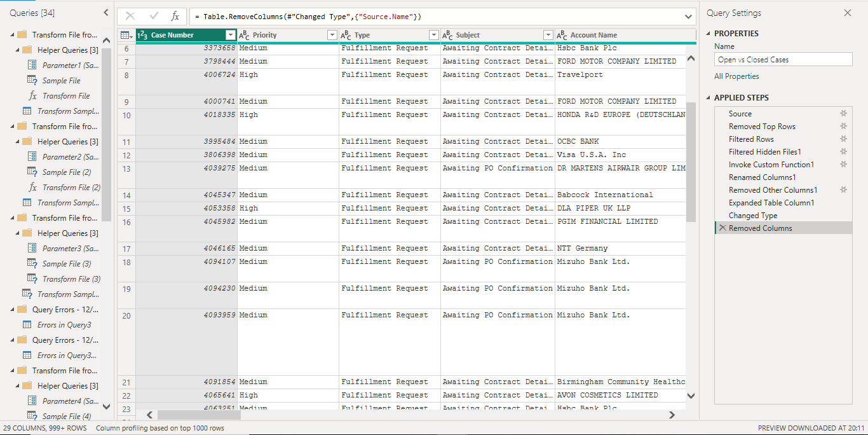Open the table menu icon at grid corner

126,35
